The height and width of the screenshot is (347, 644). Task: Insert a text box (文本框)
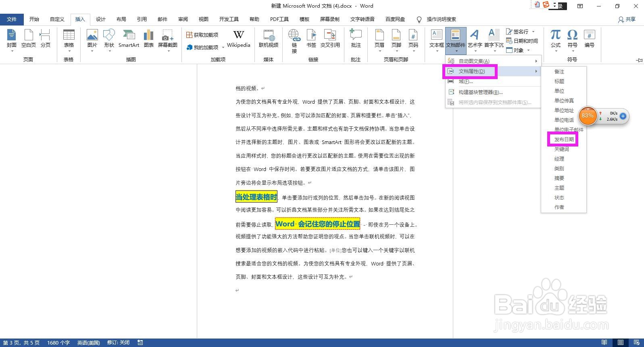coord(436,40)
